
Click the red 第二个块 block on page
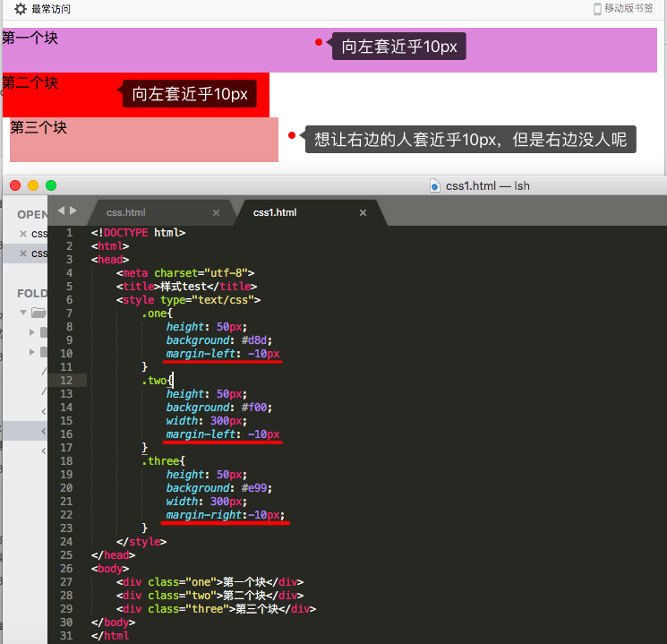[136, 95]
